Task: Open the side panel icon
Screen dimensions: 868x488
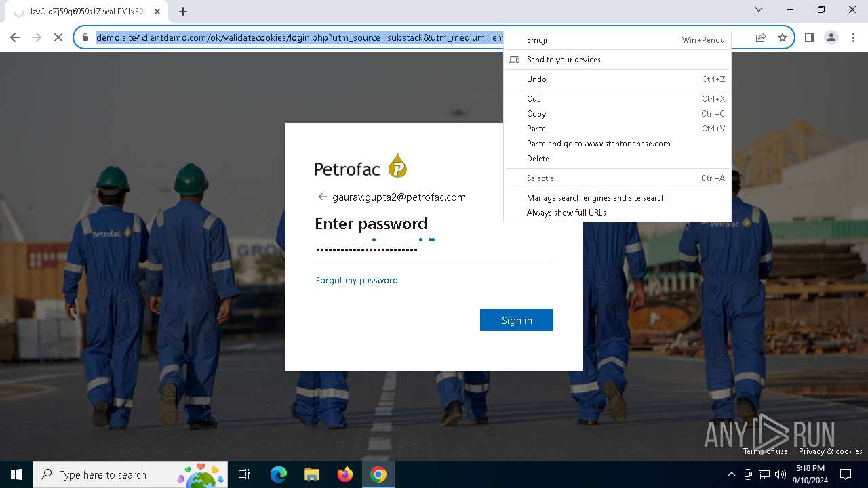Action: 809,38
